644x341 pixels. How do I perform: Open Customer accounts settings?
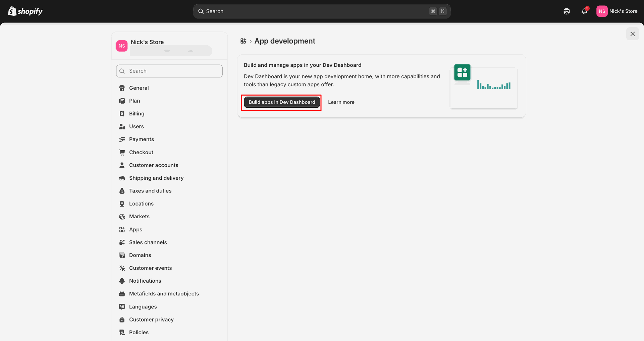click(x=154, y=165)
